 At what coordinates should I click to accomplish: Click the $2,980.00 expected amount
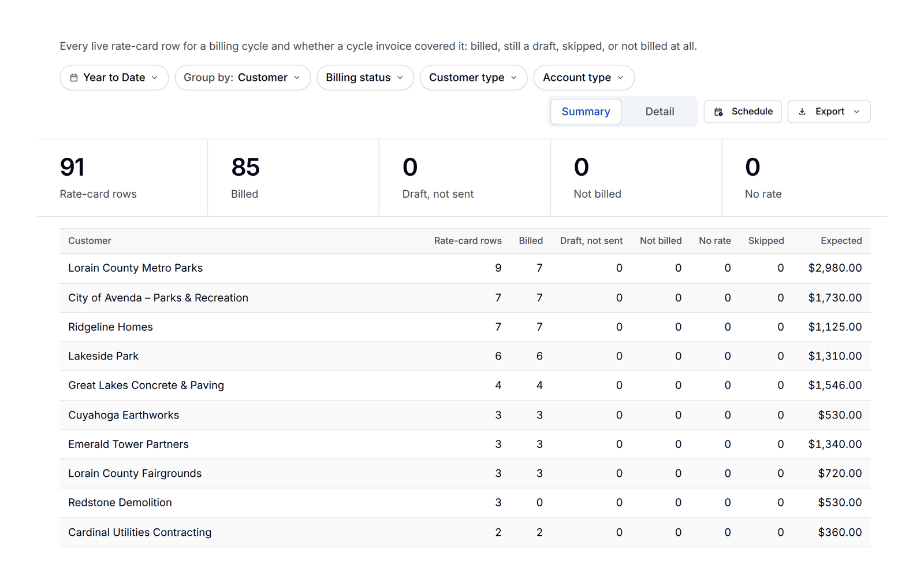(x=835, y=268)
